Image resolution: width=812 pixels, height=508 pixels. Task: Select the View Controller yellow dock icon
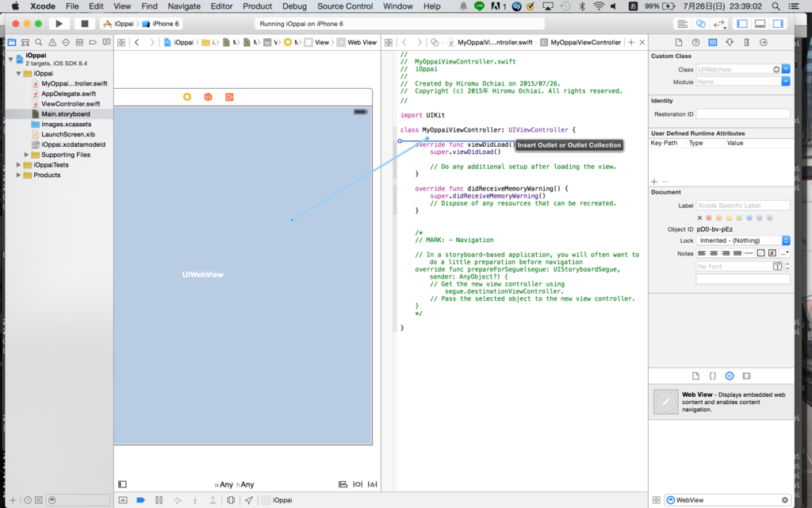pos(187,97)
